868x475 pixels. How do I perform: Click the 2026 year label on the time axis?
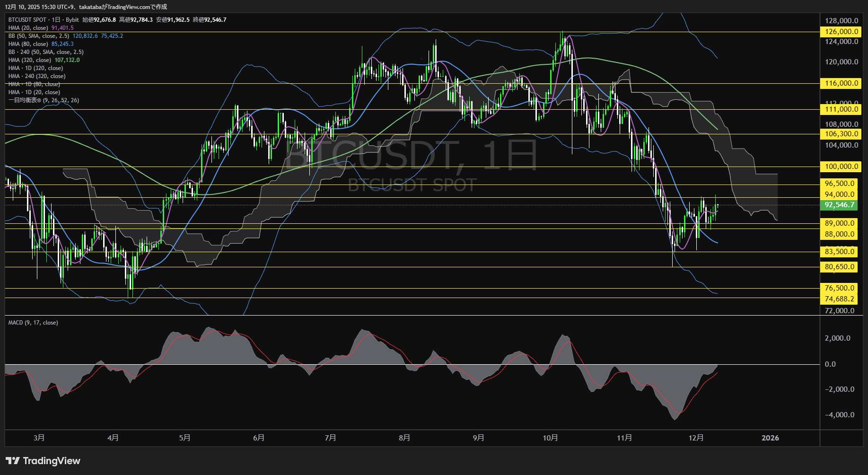point(770,438)
